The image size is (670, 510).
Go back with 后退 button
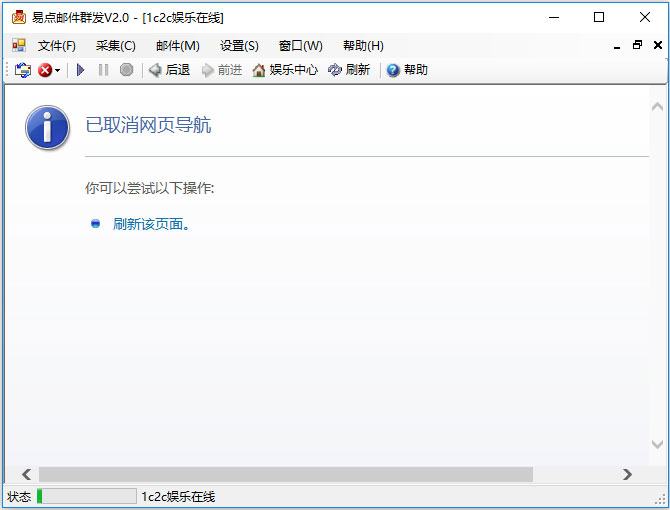coord(169,70)
